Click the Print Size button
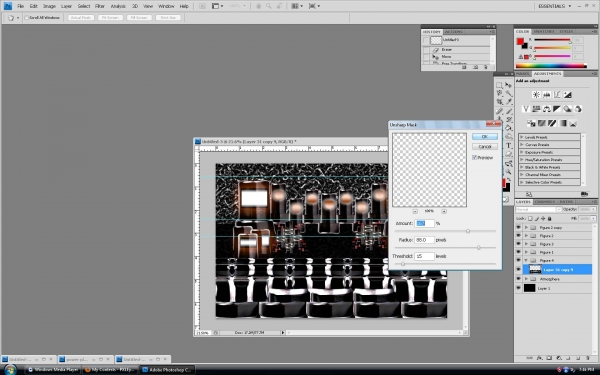Screen dimensions: 600x375 168,18
